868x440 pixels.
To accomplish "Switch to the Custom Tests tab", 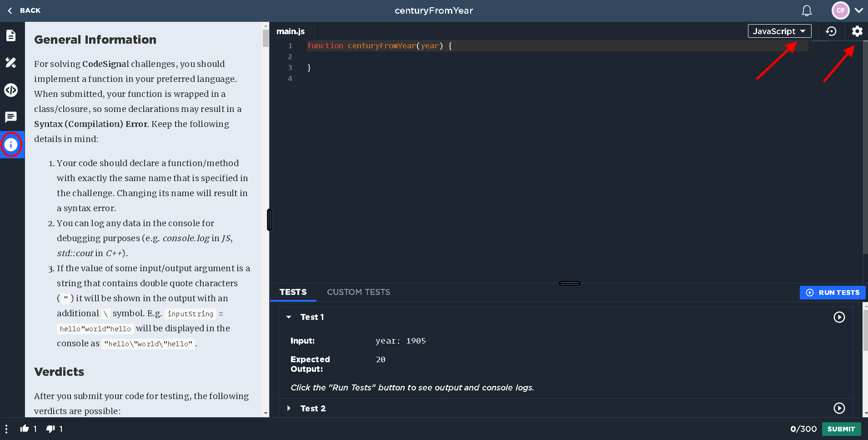I will click(358, 292).
